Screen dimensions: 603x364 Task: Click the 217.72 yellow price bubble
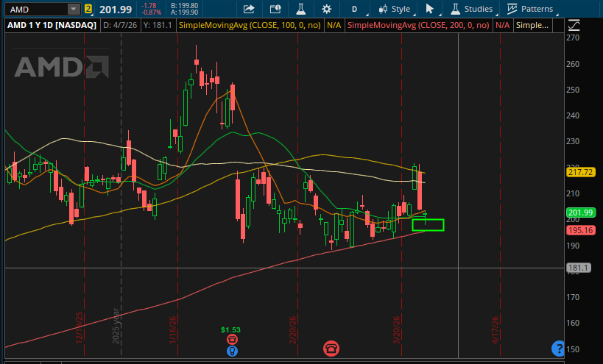coord(581,172)
